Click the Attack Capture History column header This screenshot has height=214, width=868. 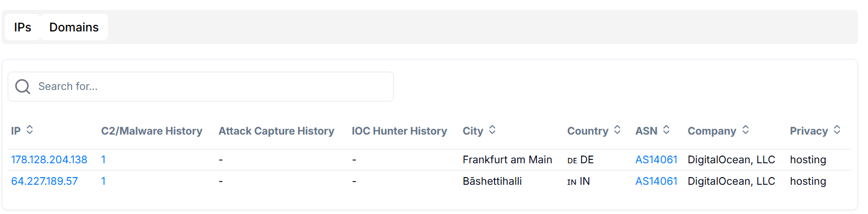[x=276, y=131]
